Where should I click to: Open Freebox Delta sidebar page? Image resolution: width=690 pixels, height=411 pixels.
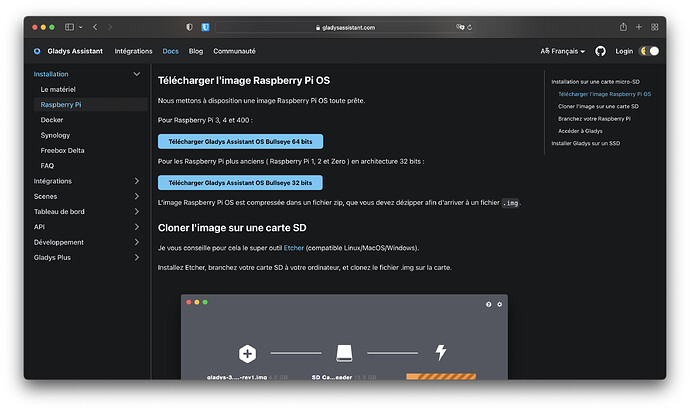(x=62, y=150)
